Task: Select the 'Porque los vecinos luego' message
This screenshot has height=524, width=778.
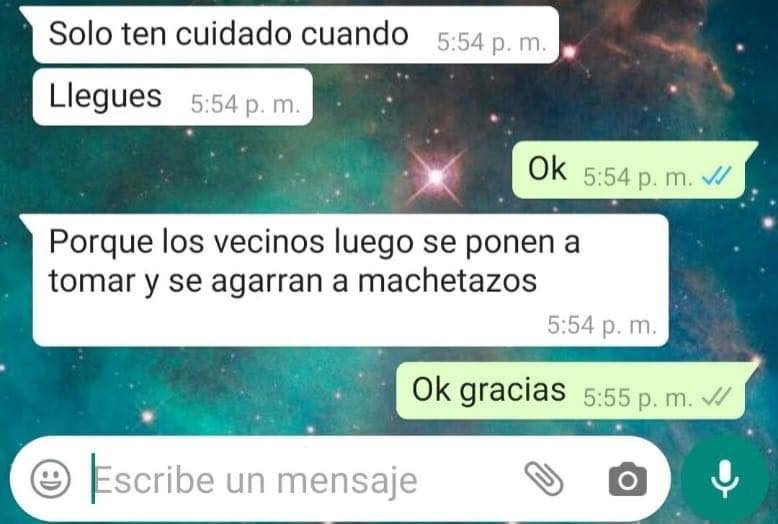Action: 350,280
